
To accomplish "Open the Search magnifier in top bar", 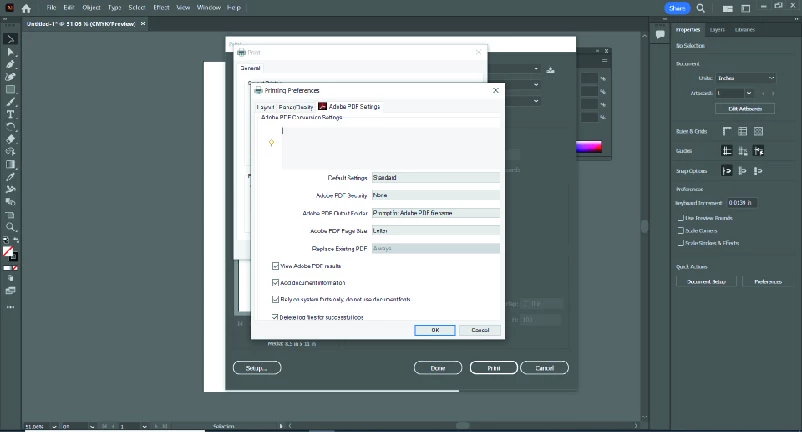I will tap(701, 8).
